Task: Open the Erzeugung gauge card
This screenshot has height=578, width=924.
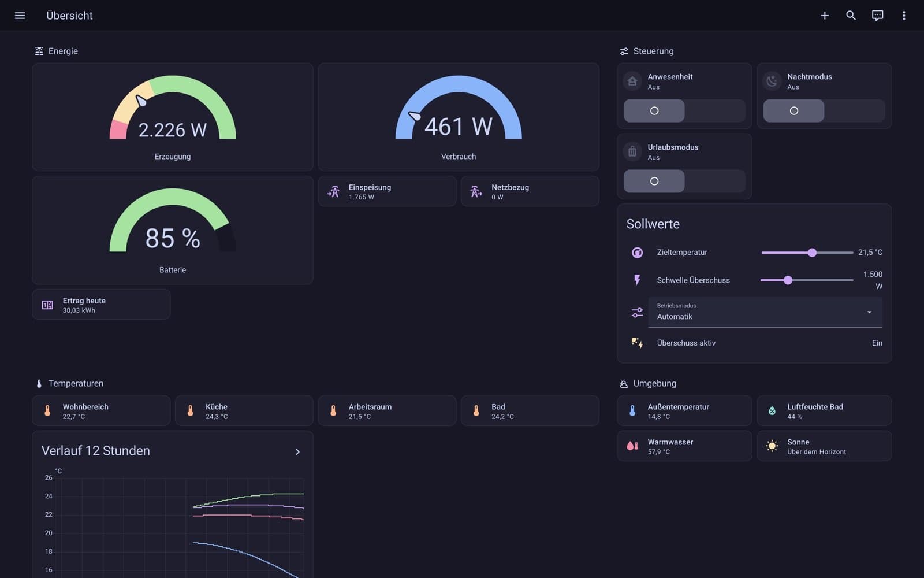Action: tap(173, 117)
